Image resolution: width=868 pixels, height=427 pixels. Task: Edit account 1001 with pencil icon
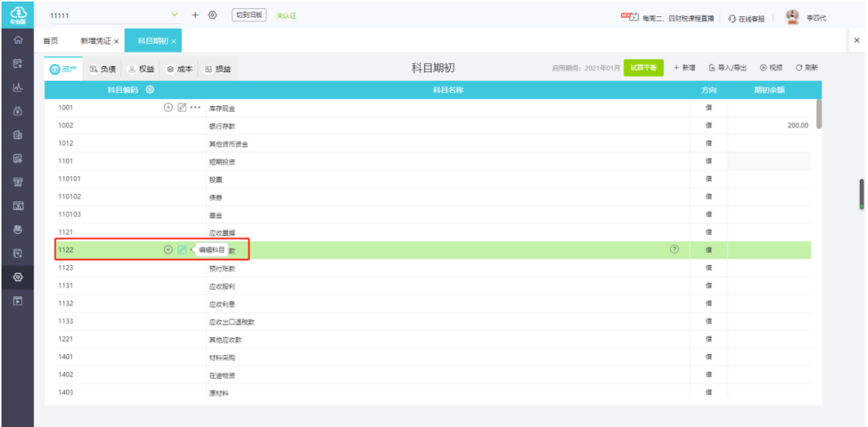182,108
